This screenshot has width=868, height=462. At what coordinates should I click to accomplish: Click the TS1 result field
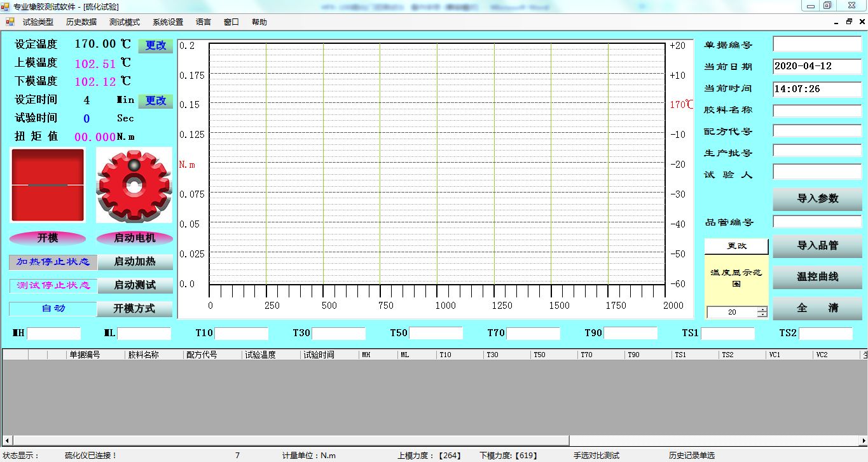click(728, 333)
